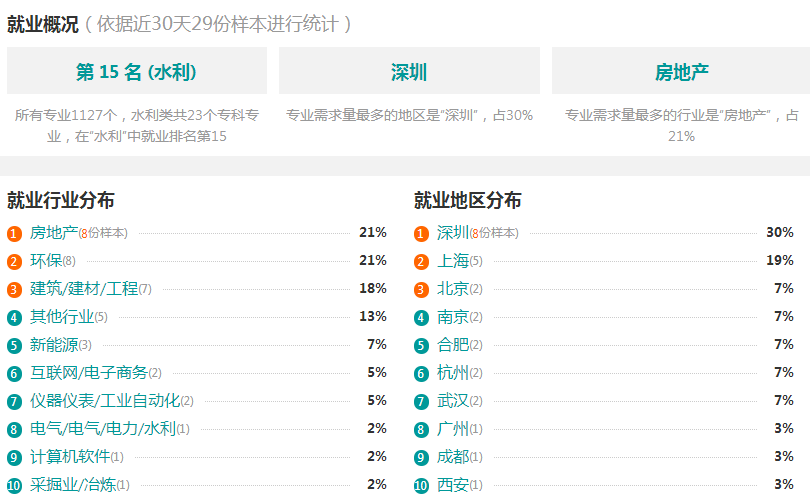Screen dimensions: 810x503
Task: Click the 第 15 名 (水利) summary box
Action: point(137,71)
